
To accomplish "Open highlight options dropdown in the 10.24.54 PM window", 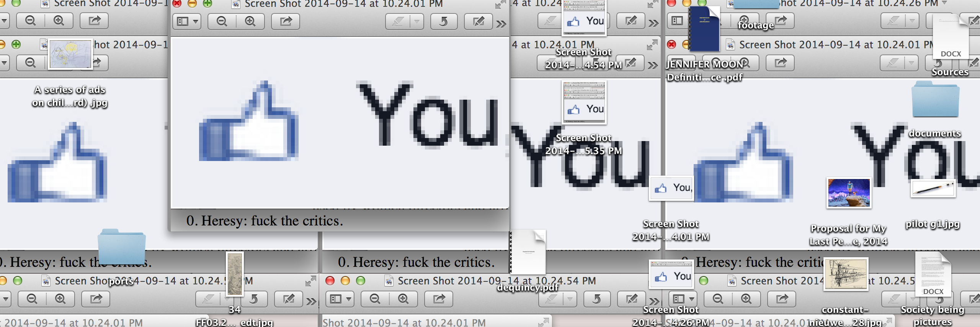I will 570,299.
